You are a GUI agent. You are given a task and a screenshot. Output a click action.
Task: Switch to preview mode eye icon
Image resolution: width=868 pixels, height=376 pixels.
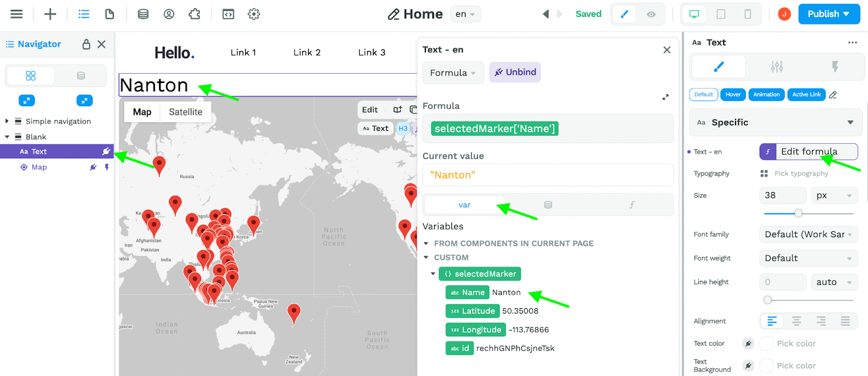tap(651, 14)
